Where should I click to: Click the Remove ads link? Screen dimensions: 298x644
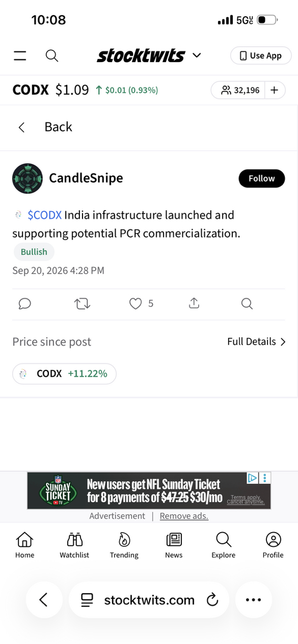pyautogui.click(x=184, y=516)
